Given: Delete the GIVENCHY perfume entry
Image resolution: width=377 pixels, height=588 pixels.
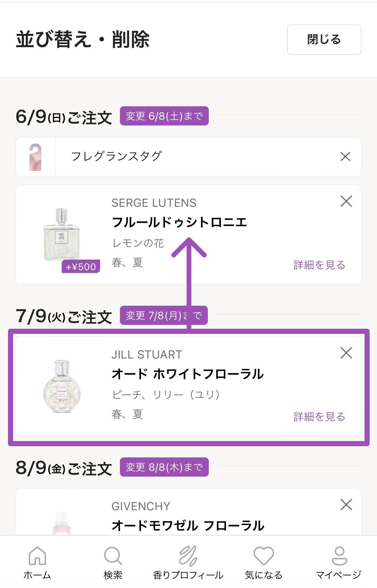Looking at the screenshot, I should point(346,505).
